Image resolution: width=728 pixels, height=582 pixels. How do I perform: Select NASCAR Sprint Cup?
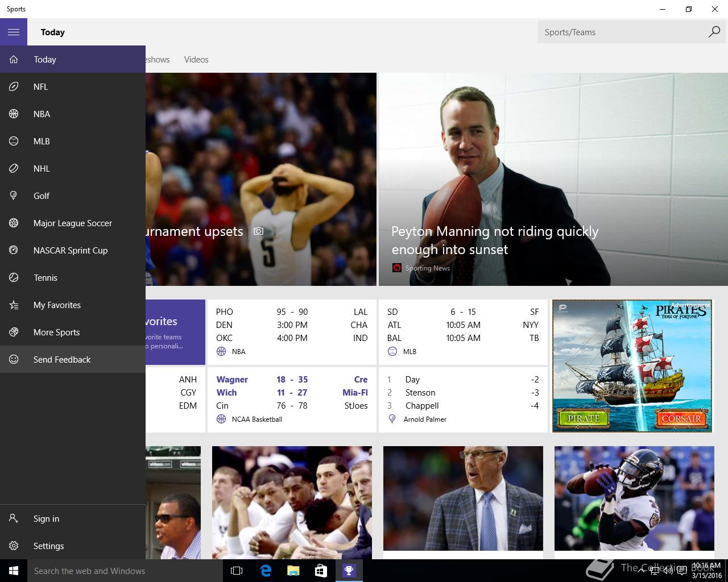tap(73, 250)
